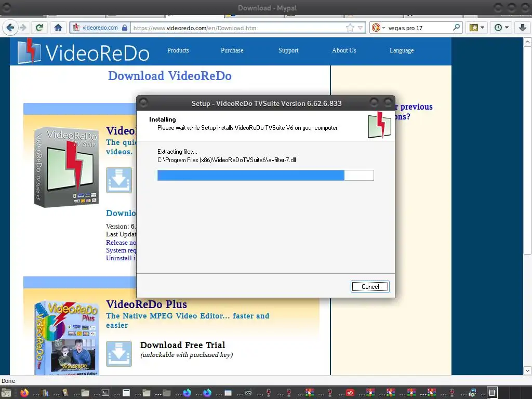Open the Release notes link

click(121, 243)
